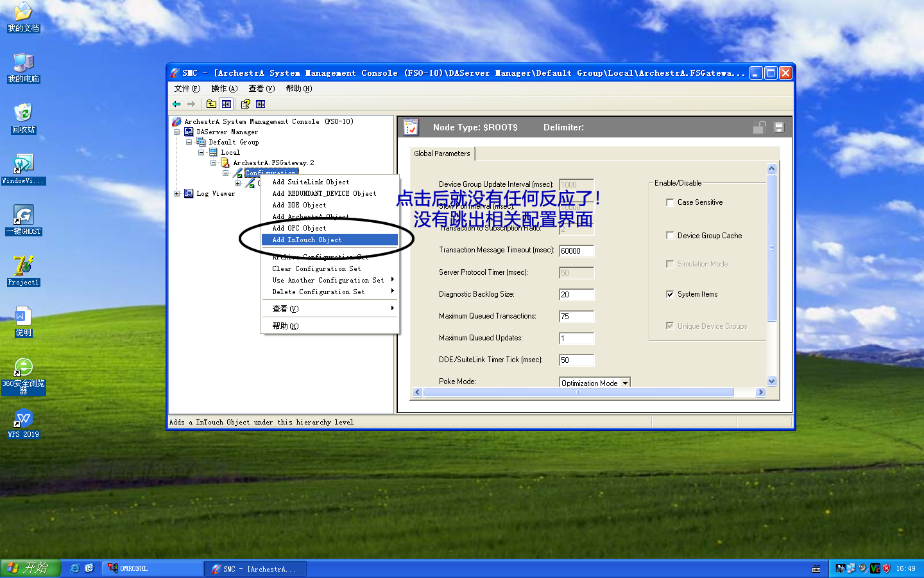The image size is (924, 578).
Task: Open the 查看(V) menu in menu bar
Action: point(261,89)
